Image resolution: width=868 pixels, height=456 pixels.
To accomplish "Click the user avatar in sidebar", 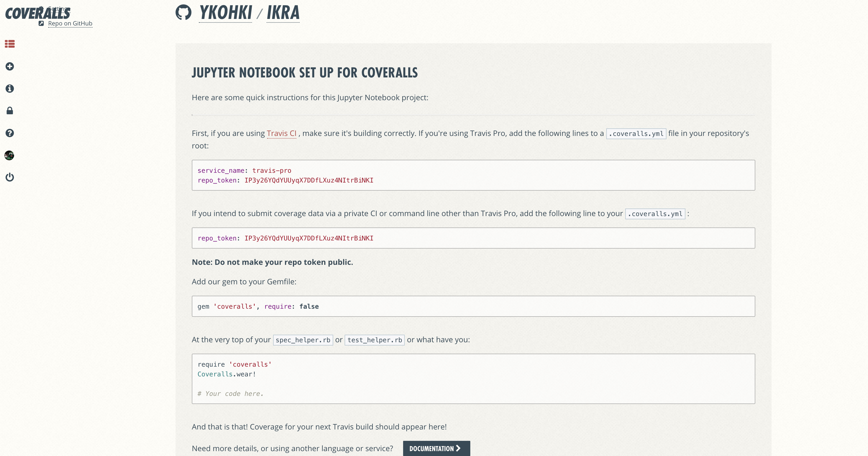I will pyautogui.click(x=9, y=155).
